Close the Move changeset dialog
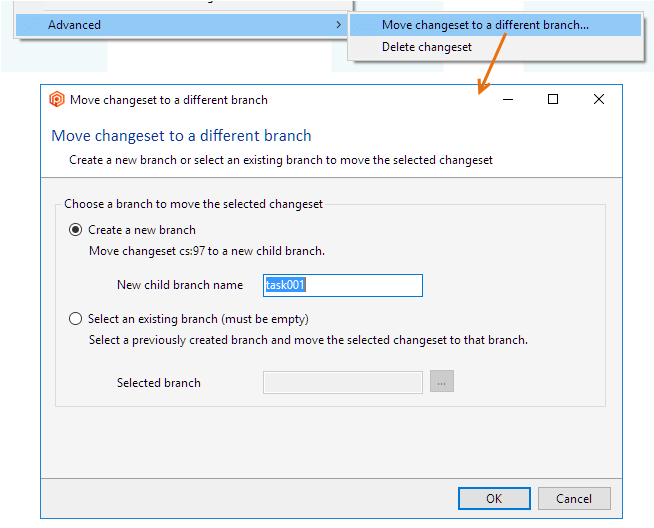The image size is (654, 528). tap(599, 99)
